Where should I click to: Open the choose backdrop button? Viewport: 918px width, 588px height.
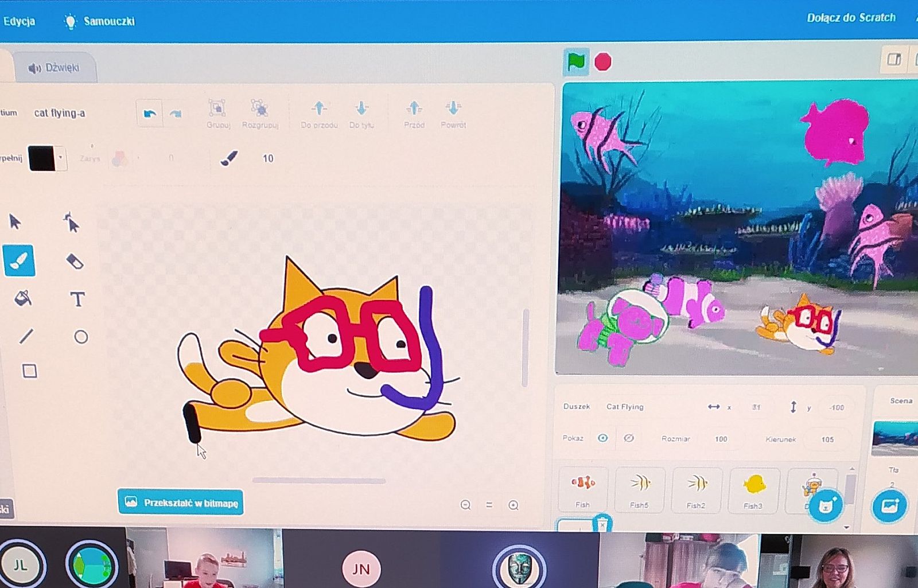pos(889,506)
